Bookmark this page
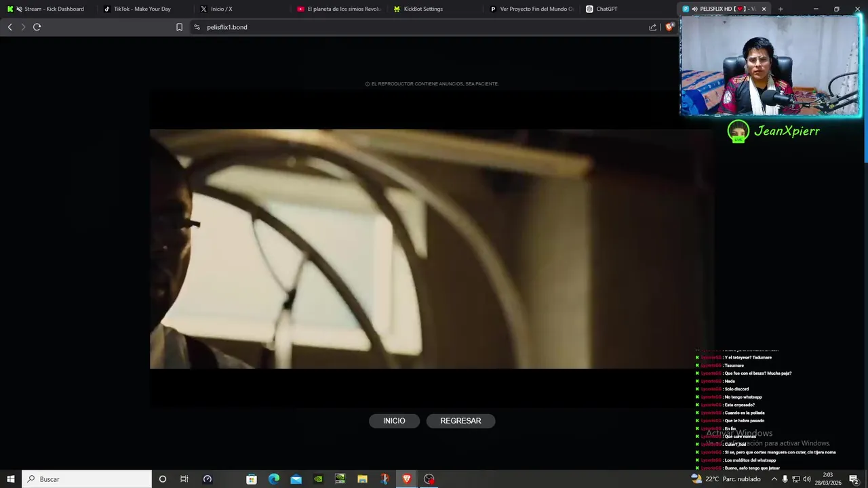This screenshot has height=488, width=868. pyautogui.click(x=179, y=27)
